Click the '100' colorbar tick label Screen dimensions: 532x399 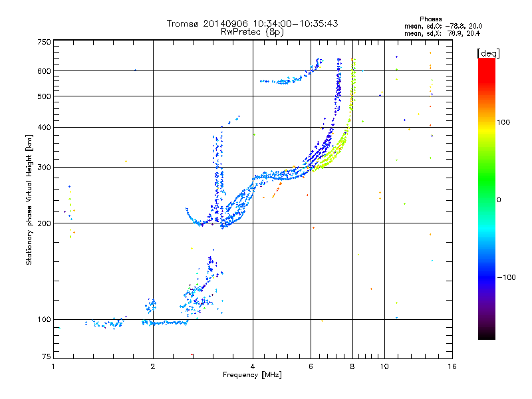tap(503, 122)
